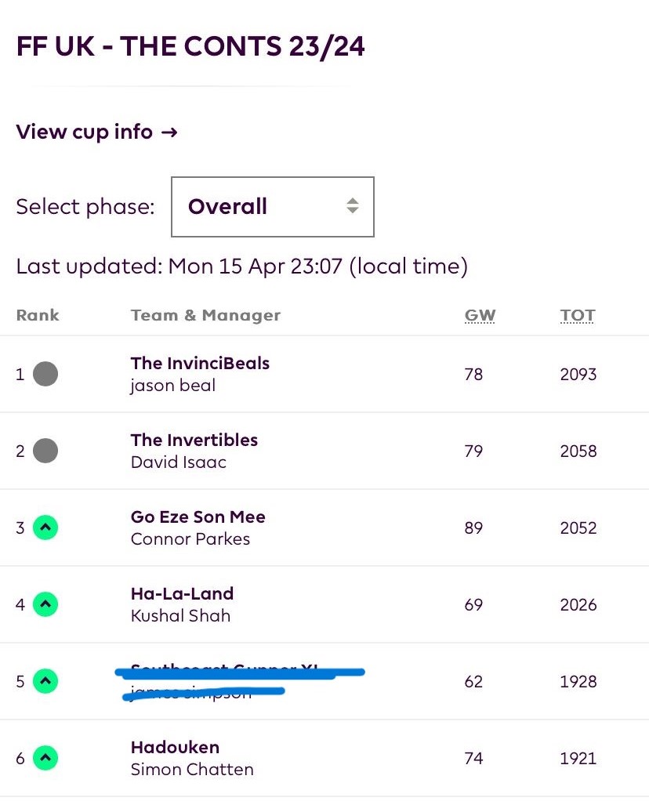Image resolution: width=649 pixels, height=812 pixels.
Task: Open the View cup info link
Action: (x=96, y=132)
